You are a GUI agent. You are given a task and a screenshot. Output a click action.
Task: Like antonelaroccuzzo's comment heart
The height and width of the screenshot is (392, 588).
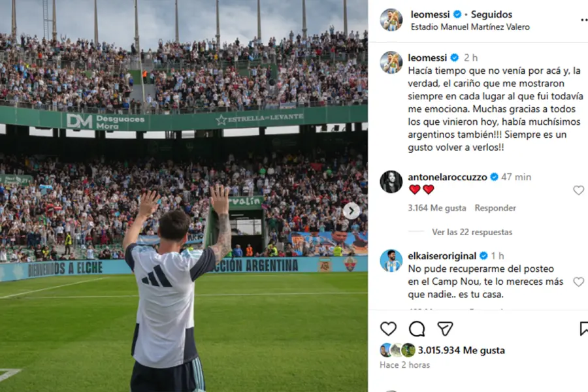pos(579,190)
